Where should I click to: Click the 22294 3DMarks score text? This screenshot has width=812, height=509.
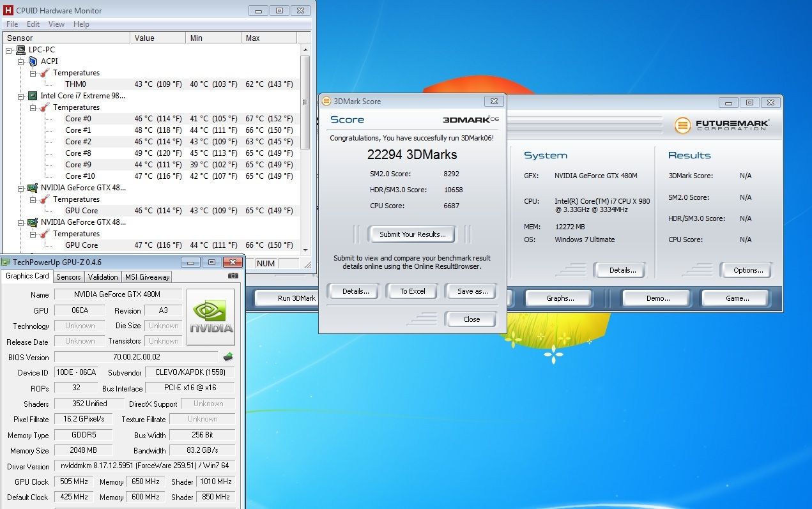(412, 154)
